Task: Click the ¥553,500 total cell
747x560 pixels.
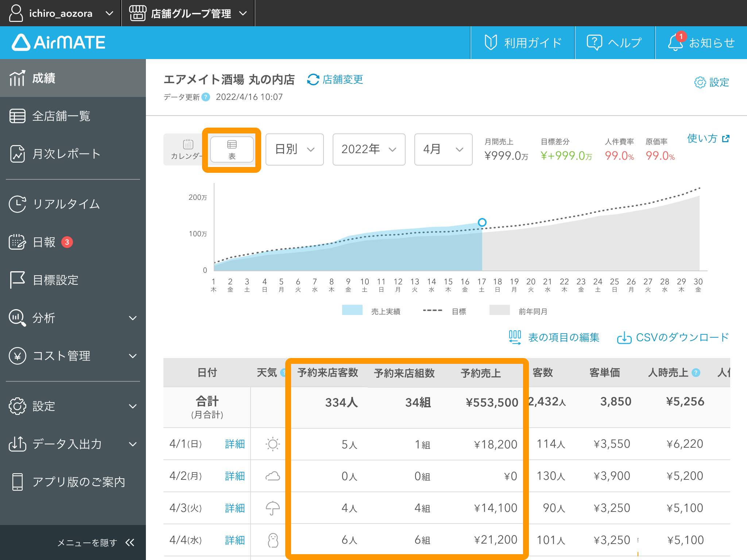Action: pyautogui.click(x=492, y=402)
